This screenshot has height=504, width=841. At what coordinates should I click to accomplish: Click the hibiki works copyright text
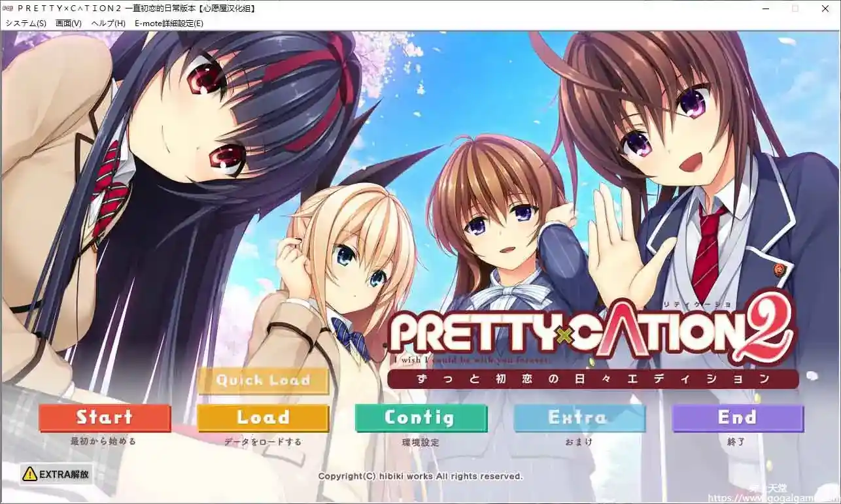[x=420, y=476]
